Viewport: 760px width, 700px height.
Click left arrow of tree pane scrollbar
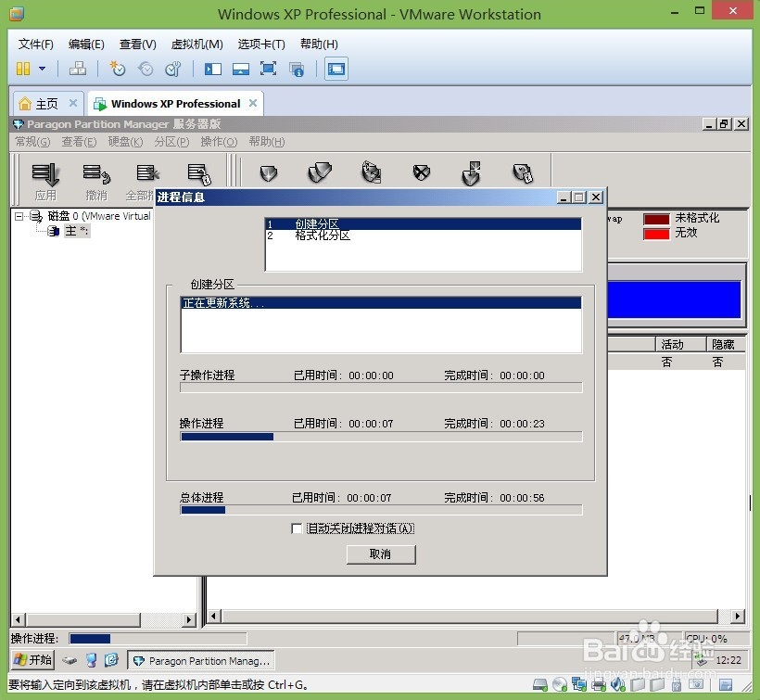[x=18, y=619]
